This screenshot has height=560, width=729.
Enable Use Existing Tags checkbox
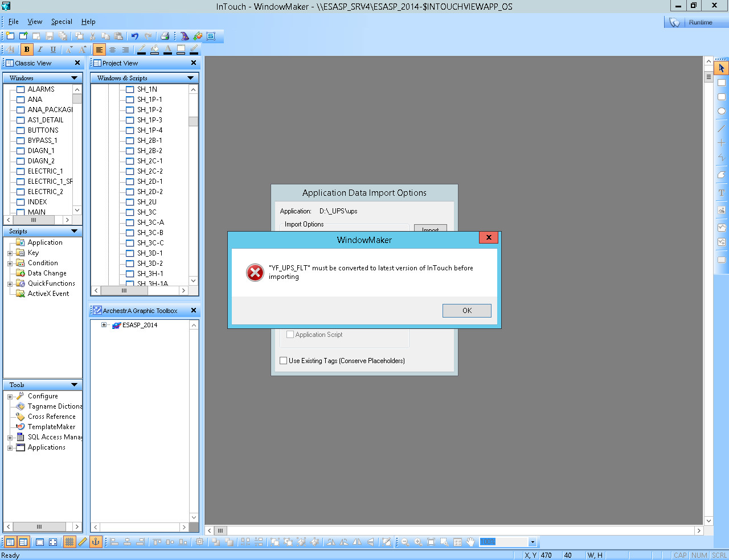click(284, 361)
